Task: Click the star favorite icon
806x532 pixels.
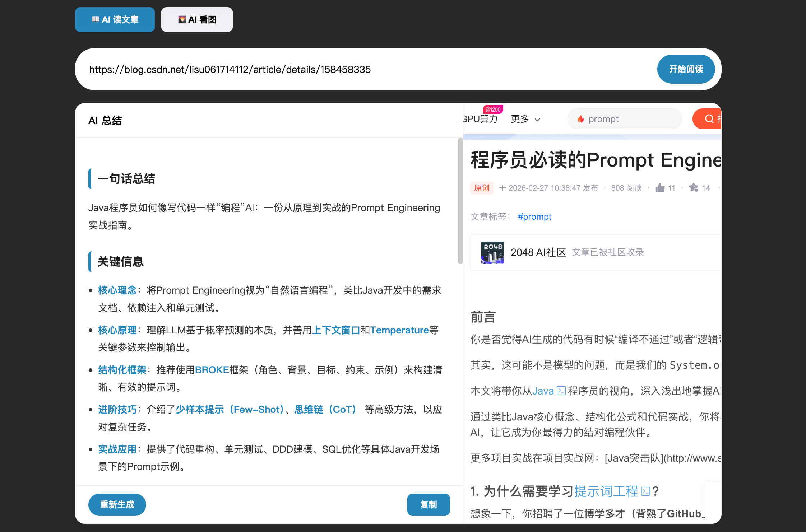Action: [x=694, y=188]
